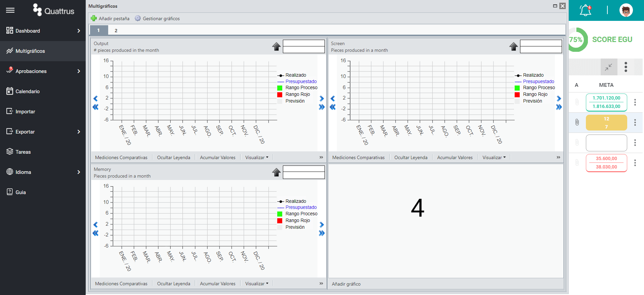Click the up arrow in Screen chart
The width and height of the screenshot is (644, 295).
514,46
